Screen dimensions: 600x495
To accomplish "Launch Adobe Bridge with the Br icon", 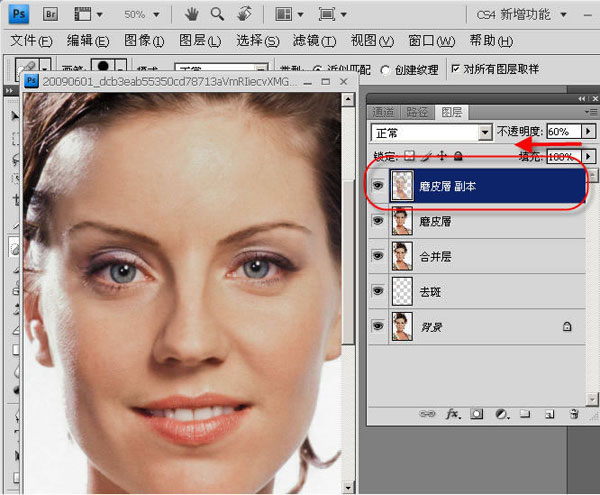I will point(50,15).
